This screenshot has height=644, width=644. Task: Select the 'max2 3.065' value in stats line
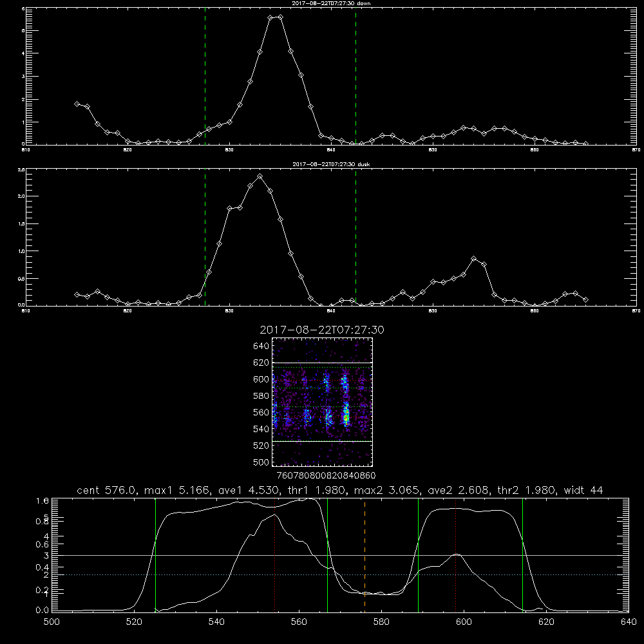point(387,490)
